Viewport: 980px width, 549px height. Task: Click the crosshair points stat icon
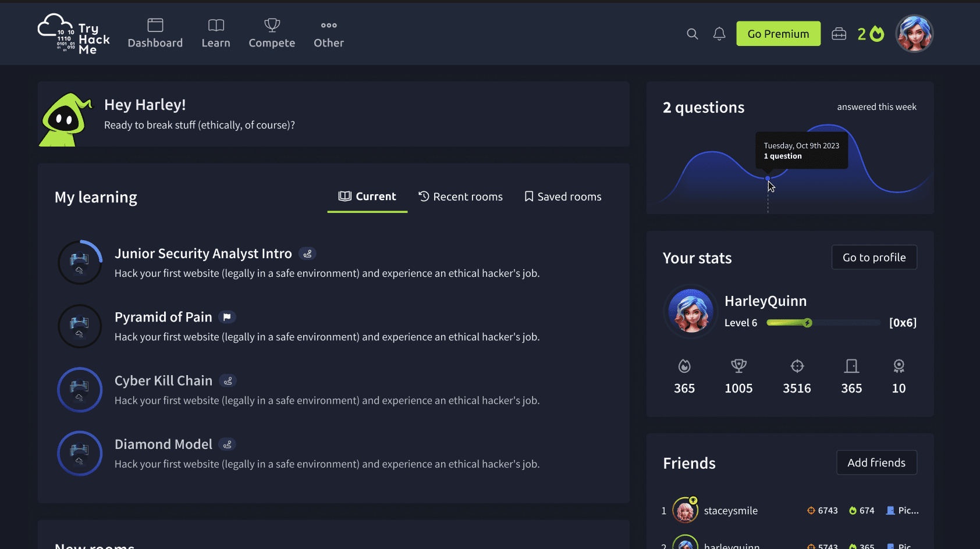click(797, 366)
